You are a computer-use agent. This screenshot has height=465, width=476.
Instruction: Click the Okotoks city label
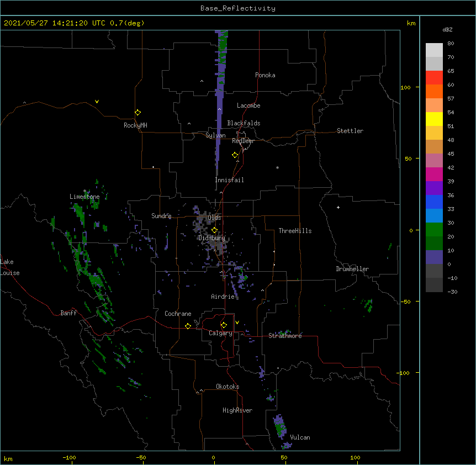[x=228, y=387]
